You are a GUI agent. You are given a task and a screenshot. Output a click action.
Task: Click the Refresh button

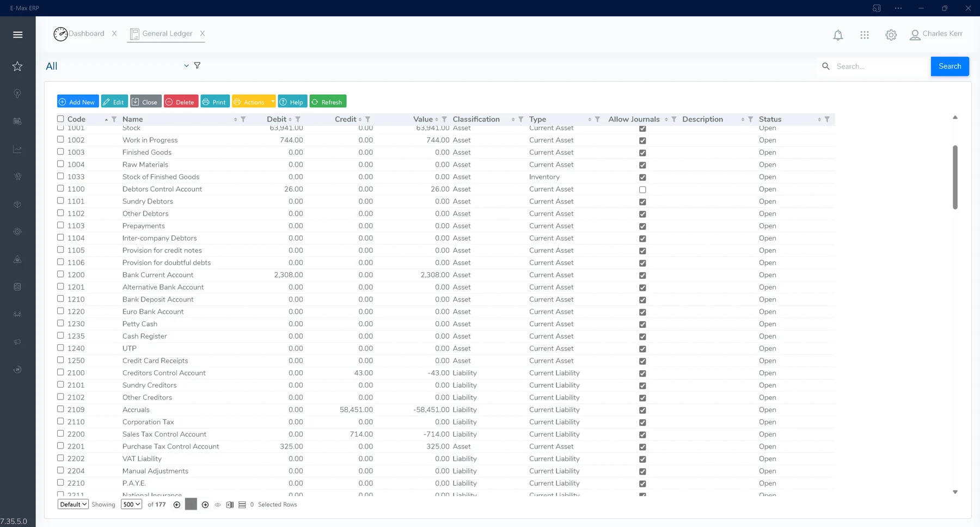tap(328, 102)
